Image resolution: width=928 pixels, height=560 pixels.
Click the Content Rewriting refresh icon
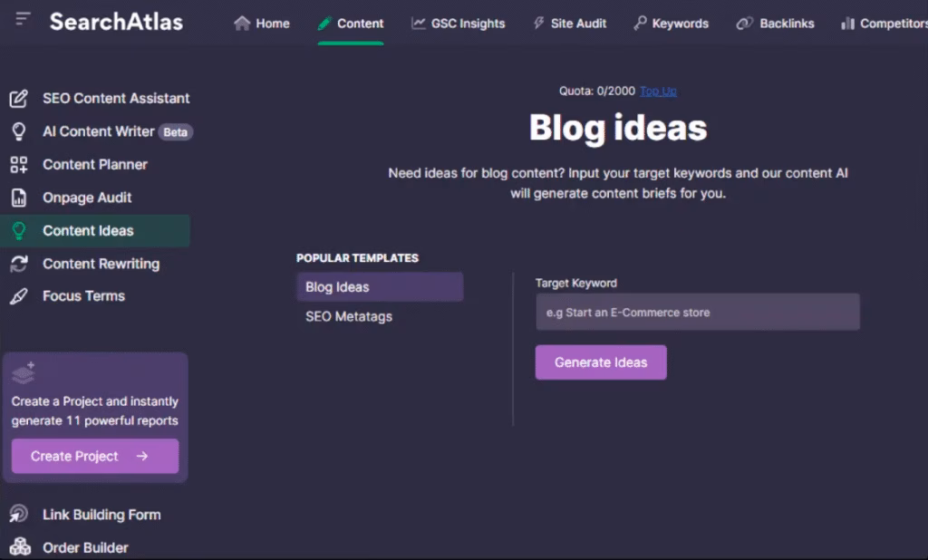tap(18, 264)
